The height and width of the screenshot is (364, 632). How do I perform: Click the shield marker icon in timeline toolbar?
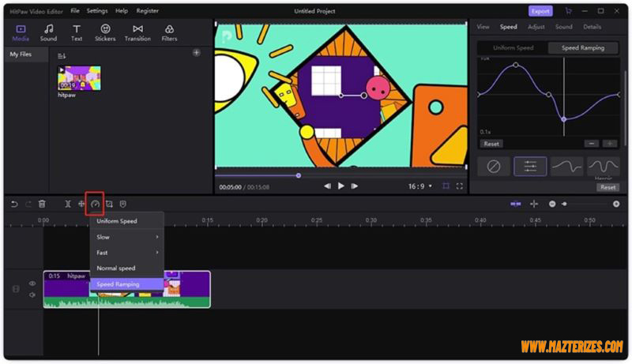click(123, 205)
